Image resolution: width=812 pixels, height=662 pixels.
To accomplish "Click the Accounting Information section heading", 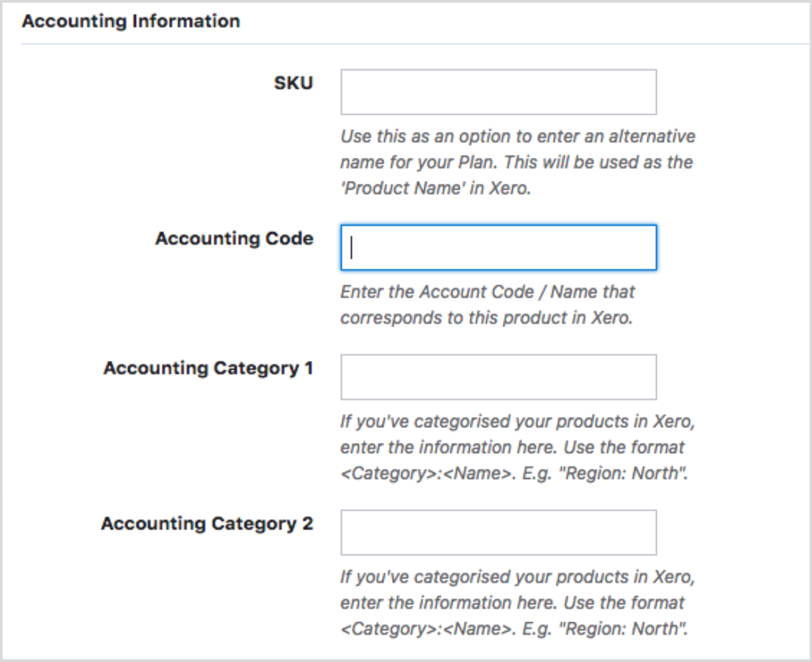I will coord(131,21).
